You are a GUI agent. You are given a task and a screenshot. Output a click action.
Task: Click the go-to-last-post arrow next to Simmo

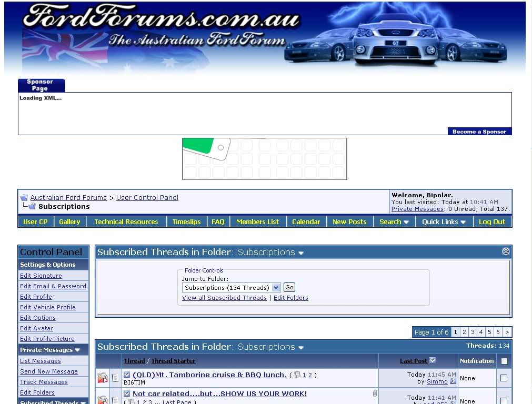point(453,381)
